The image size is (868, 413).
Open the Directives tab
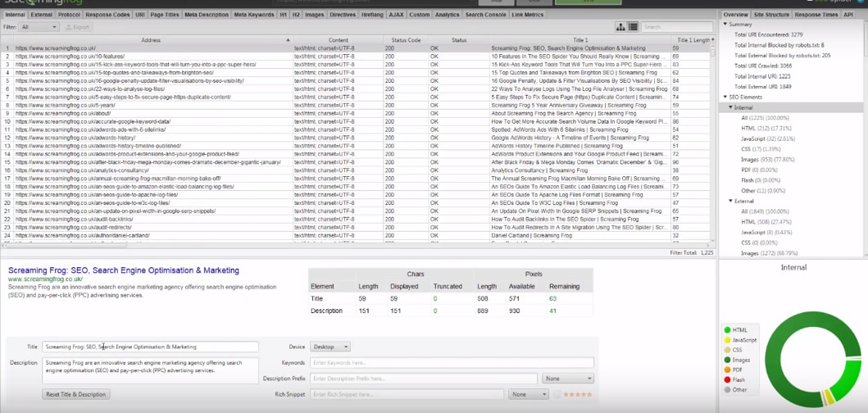click(x=343, y=15)
